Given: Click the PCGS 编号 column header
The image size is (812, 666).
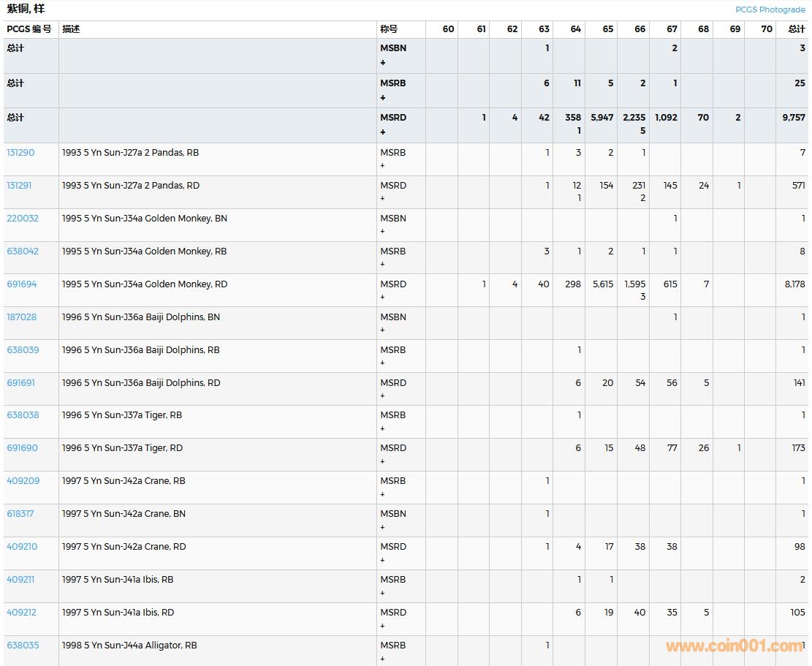Looking at the screenshot, I should 29,29.
